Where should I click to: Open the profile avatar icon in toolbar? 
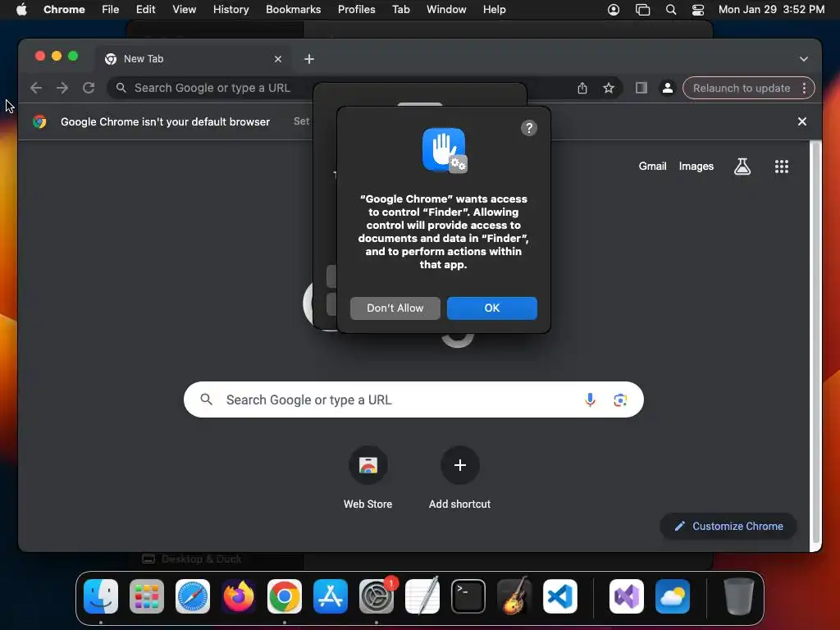[x=668, y=89]
